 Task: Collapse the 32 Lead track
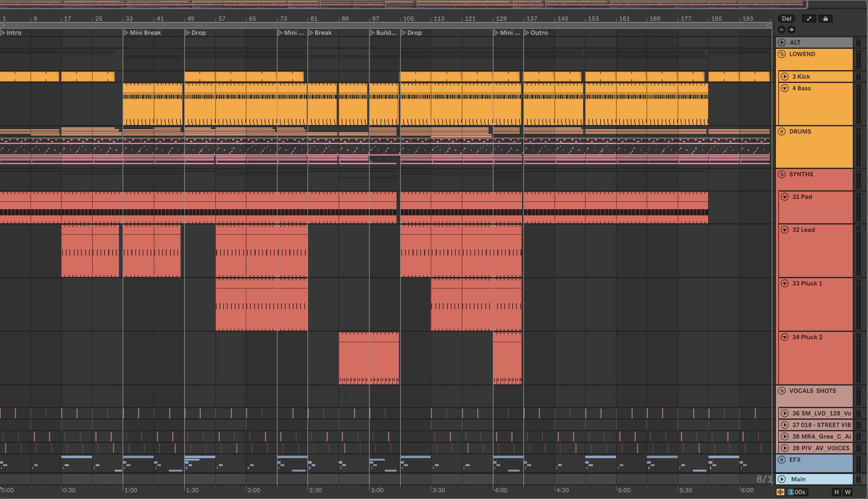click(x=785, y=230)
